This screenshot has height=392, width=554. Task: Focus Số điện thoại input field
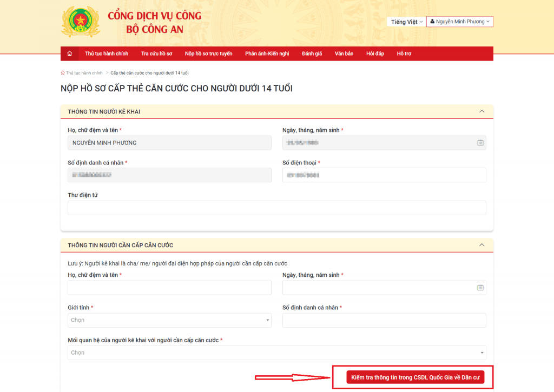pos(384,175)
